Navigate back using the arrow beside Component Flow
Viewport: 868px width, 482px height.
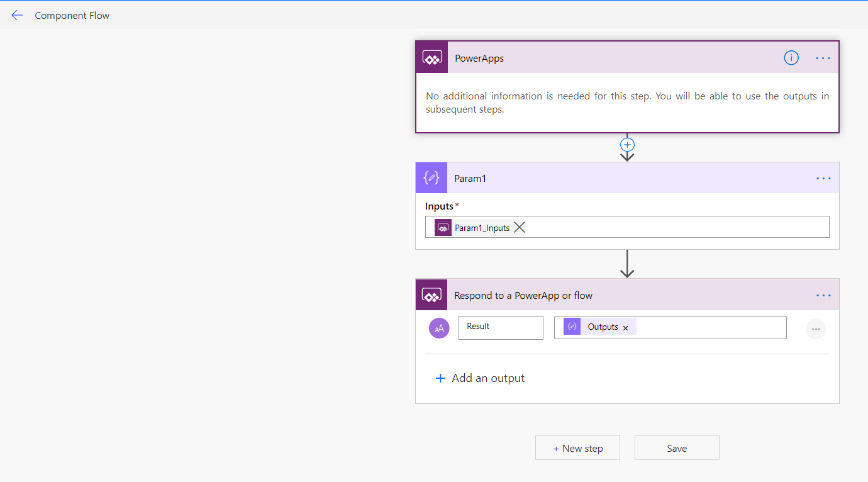17,14
